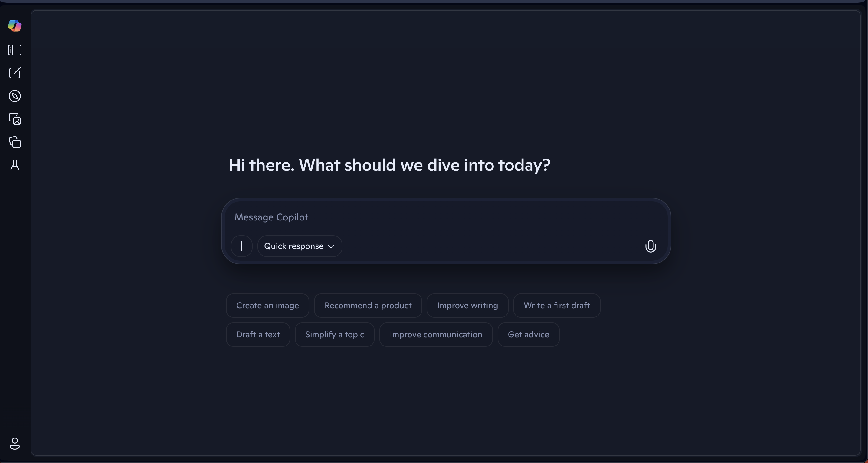The image size is (868, 463).
Task: Expand the Quick response dropdown
Action: pyautogui.click(x=300, y=246)
